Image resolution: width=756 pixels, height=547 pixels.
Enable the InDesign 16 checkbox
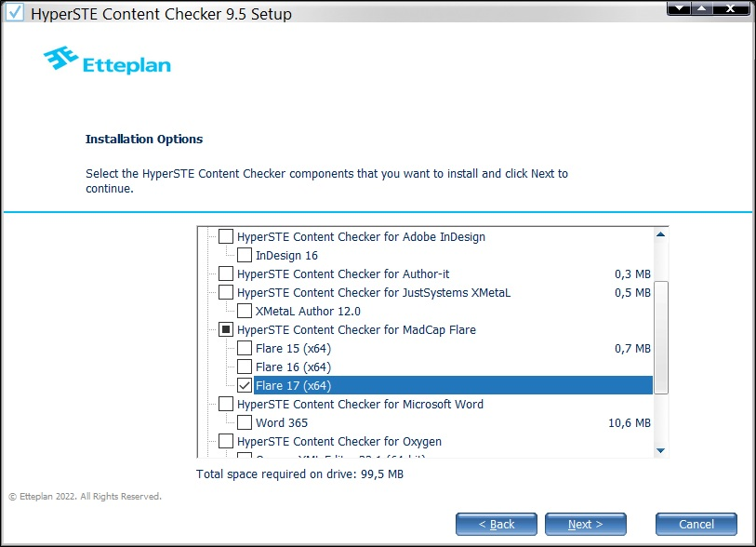click(x=245, y=255)
